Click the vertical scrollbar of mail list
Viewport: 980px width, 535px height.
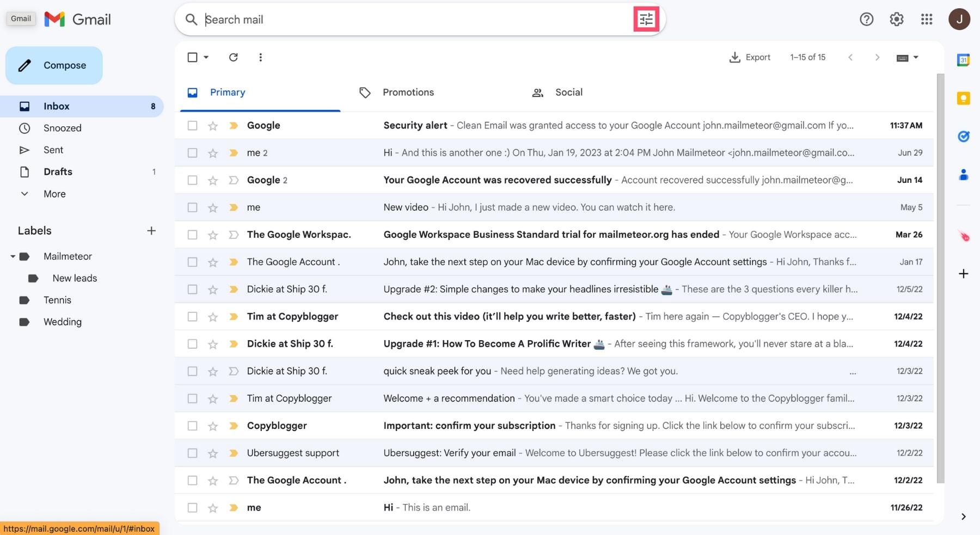click(x=940, y=278)
